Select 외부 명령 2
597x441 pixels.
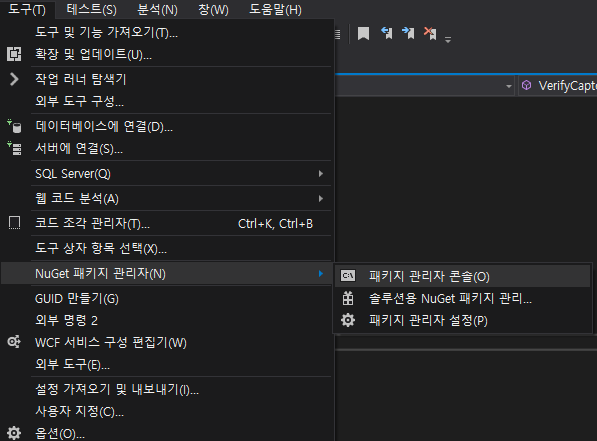click(x=168, y=320)
